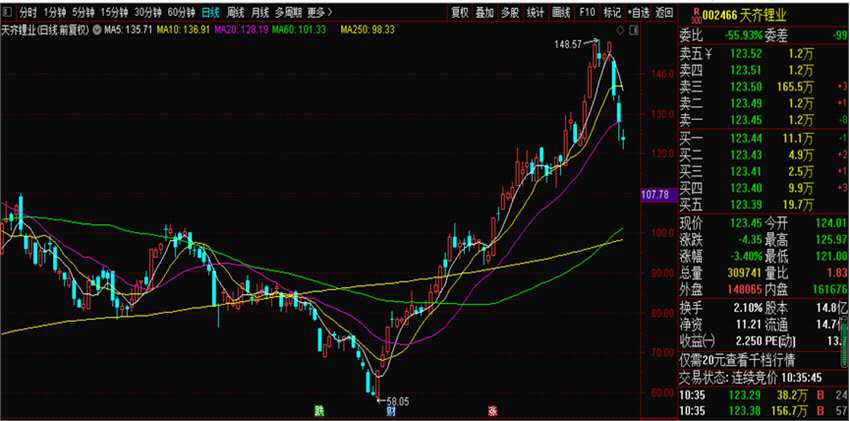This screenshot has height=421, width=850.
Task: Click the 叠加 overlay button
Action: point(485,12)
